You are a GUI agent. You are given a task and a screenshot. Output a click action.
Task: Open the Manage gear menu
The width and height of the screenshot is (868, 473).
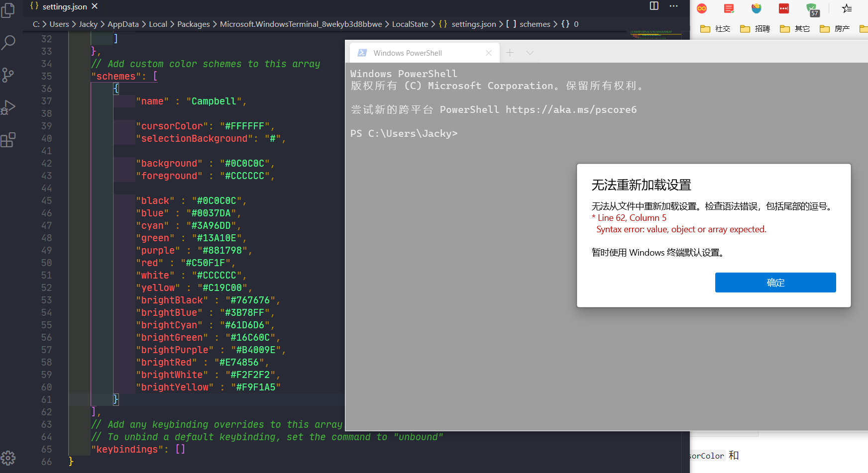pos(8,458)
